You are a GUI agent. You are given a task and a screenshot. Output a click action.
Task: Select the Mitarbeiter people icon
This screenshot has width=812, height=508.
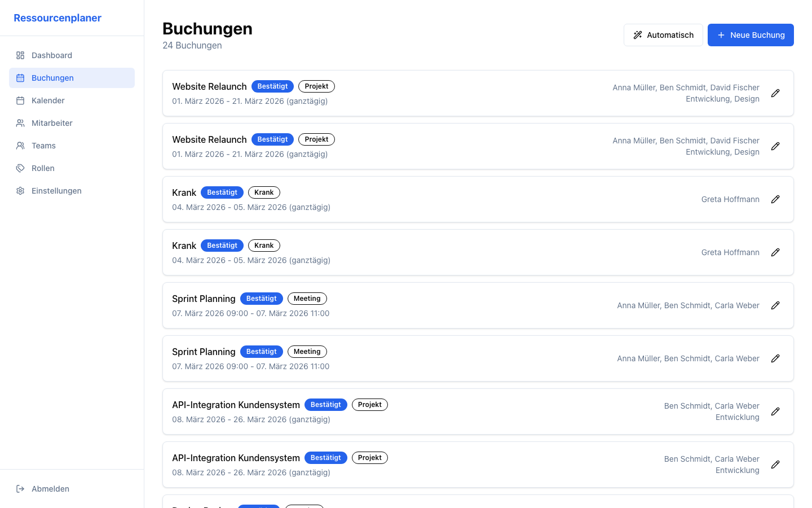point(20,123)
